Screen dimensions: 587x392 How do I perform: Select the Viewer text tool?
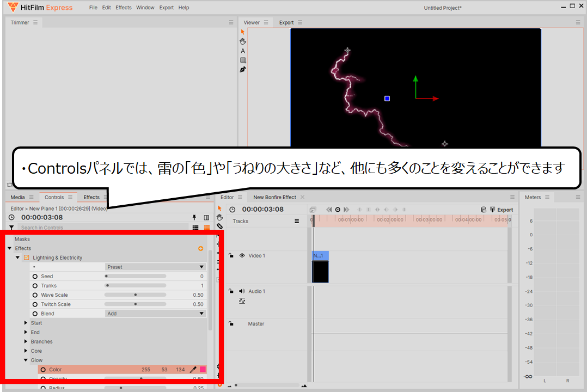(243, 51)
